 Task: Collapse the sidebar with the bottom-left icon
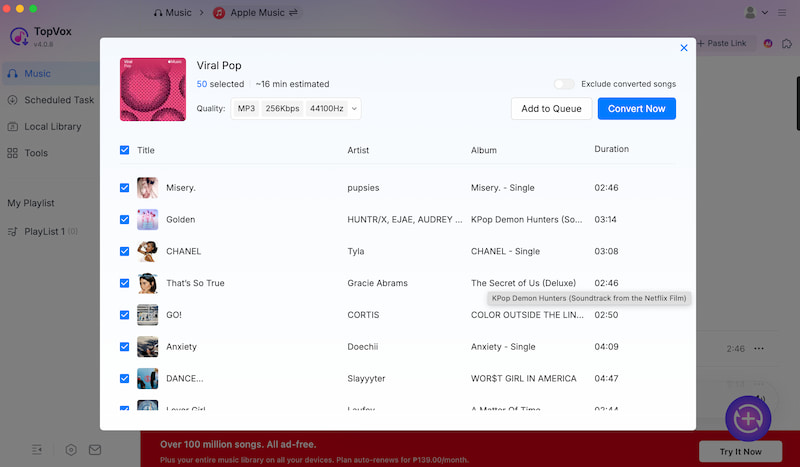click(x=37, y=450)
